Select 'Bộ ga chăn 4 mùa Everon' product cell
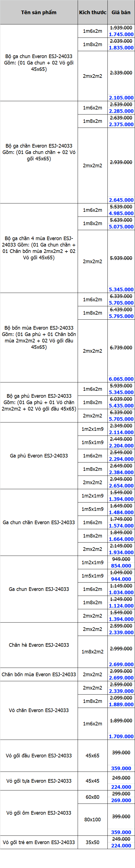Image resolution: width=135 pixels, height=868 pixels. pos(39,248)
